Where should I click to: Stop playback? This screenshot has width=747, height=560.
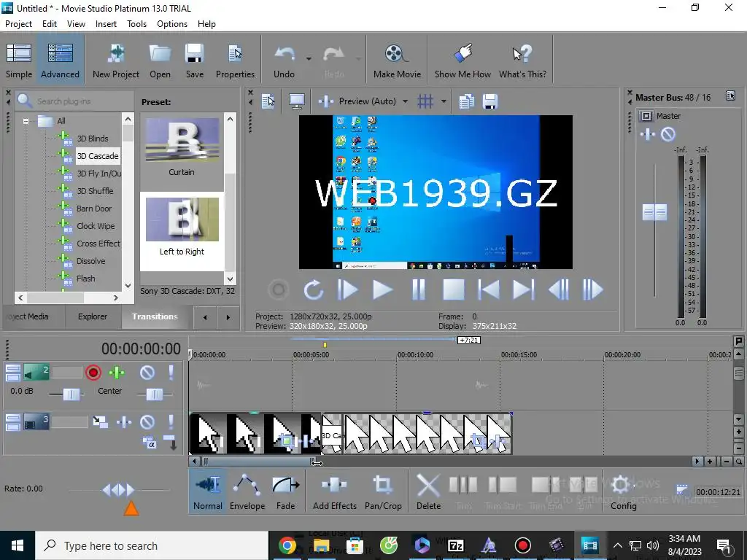[x=454, y=289]
